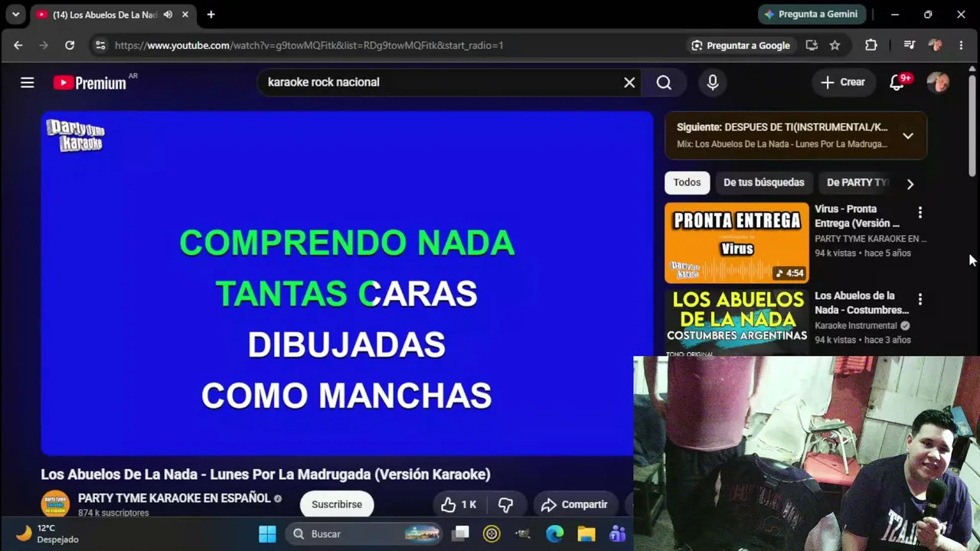This screenshot has width=980, height=551.
Task: Go to YouTube Premium home via logo
Action: click(x=90, y=83)
